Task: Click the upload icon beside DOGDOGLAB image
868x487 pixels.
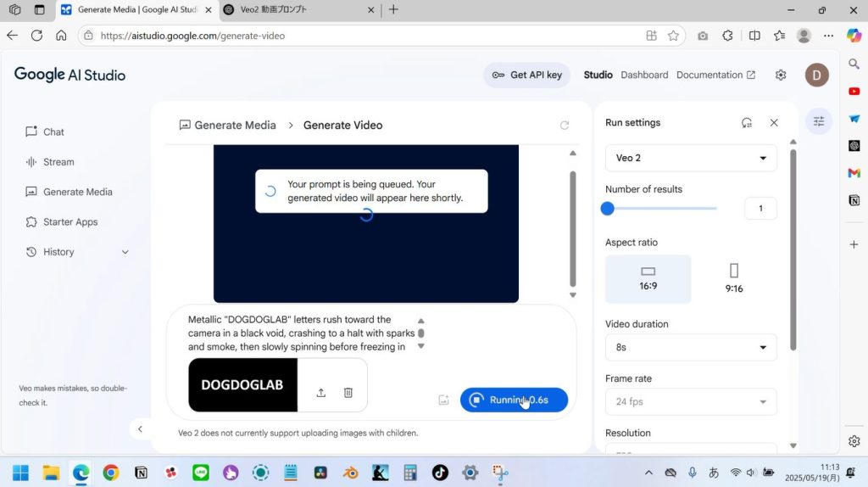Action: tap(321, 393)
